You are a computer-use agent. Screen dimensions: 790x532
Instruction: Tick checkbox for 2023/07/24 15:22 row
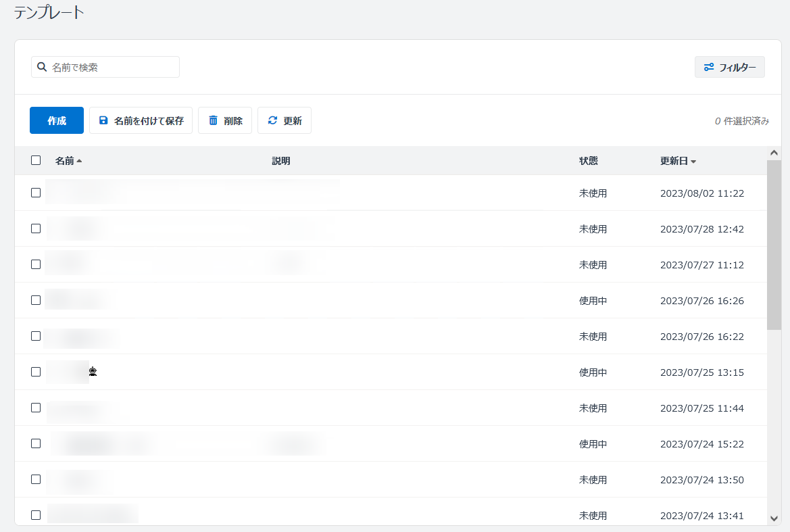coord(36,443)
